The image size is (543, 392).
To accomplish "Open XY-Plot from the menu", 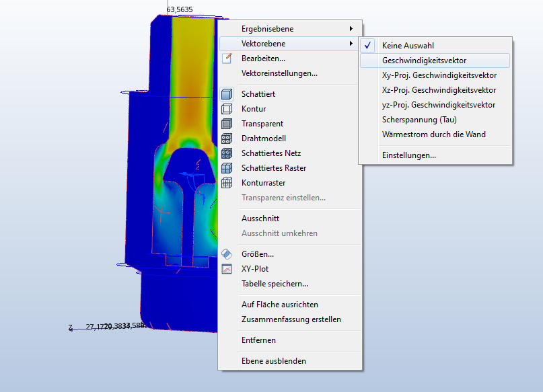I will coord(290,269).
